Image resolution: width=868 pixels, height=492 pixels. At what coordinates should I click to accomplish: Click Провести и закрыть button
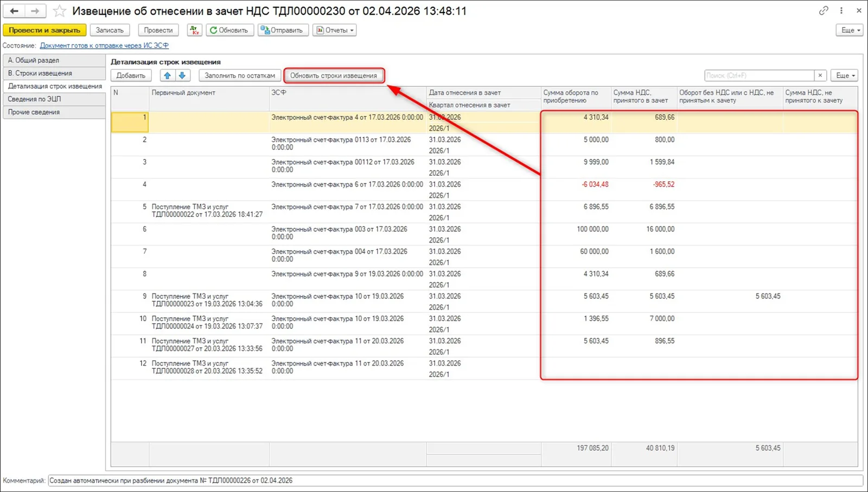coord(44,30)
